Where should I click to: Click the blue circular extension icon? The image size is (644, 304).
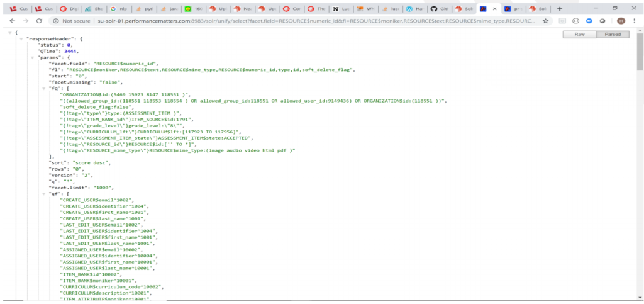tap(589, 21)
